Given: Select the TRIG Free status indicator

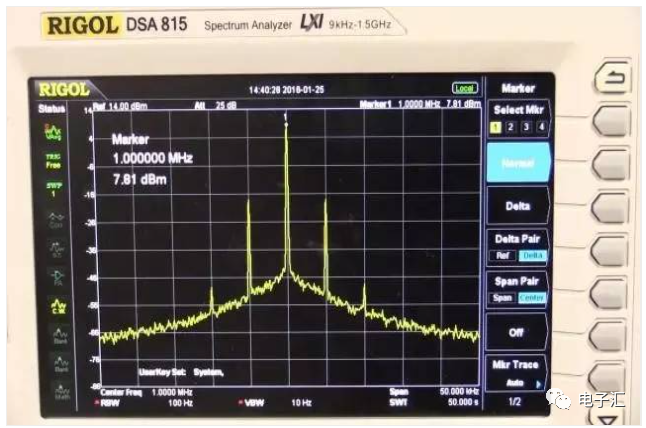Looking at the screenshot, I should pos(53,161).
